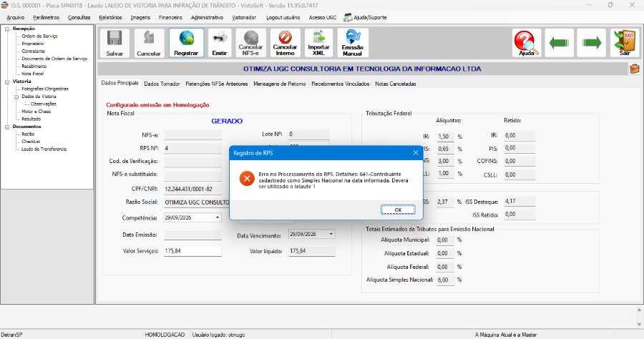Click the Alíquota Municipal field
This screenshot has height=339, width=644.
click(445, 240)
